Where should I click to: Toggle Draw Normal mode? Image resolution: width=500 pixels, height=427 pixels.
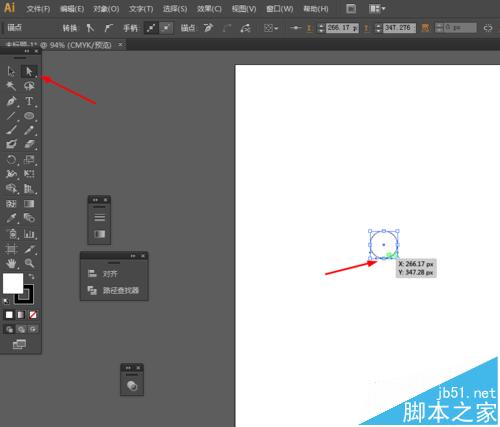(x=9, y=329)
